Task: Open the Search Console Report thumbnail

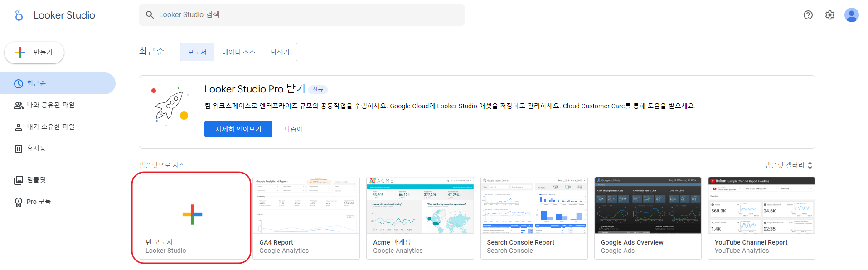Action: pyautogui.click(x=534, y=205)
